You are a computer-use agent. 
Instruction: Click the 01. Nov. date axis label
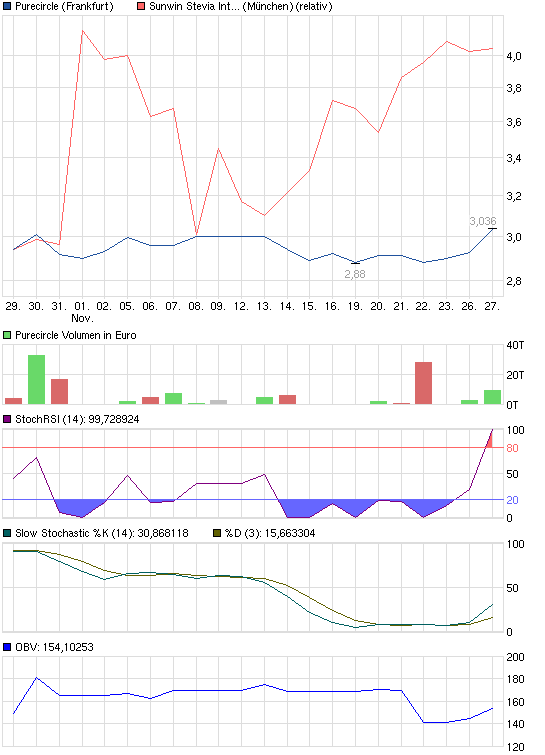82,312
